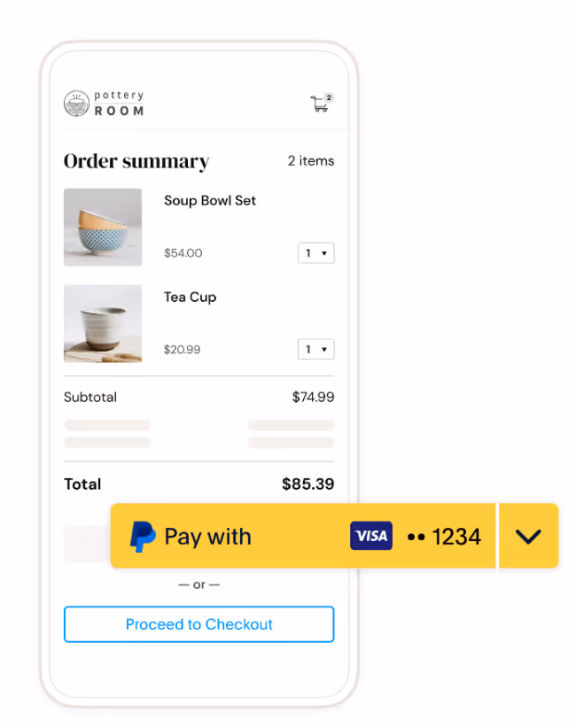Click the Soup Bowl Set quantity arrow

click(x=324, y=252)
